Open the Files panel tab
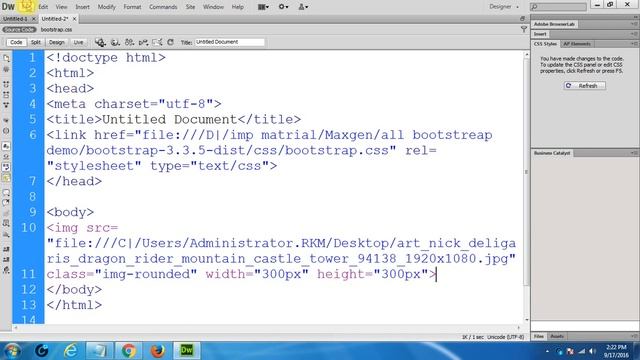 [539, 336]
